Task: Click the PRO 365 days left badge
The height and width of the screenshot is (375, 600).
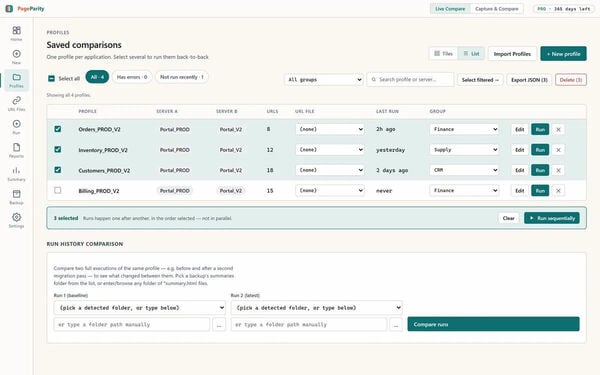Action: click(564, 8)
